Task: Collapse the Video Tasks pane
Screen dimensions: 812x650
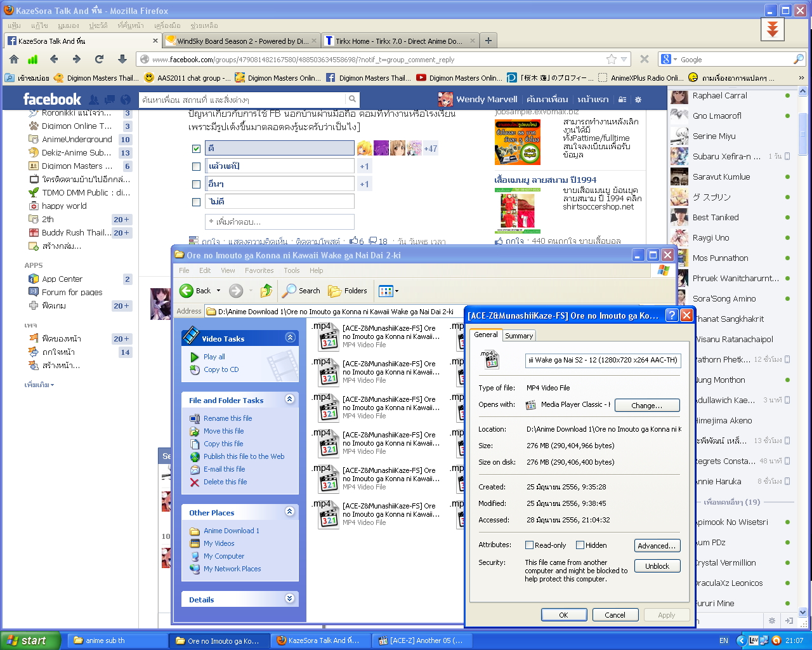Action: (x=290, y=338)
